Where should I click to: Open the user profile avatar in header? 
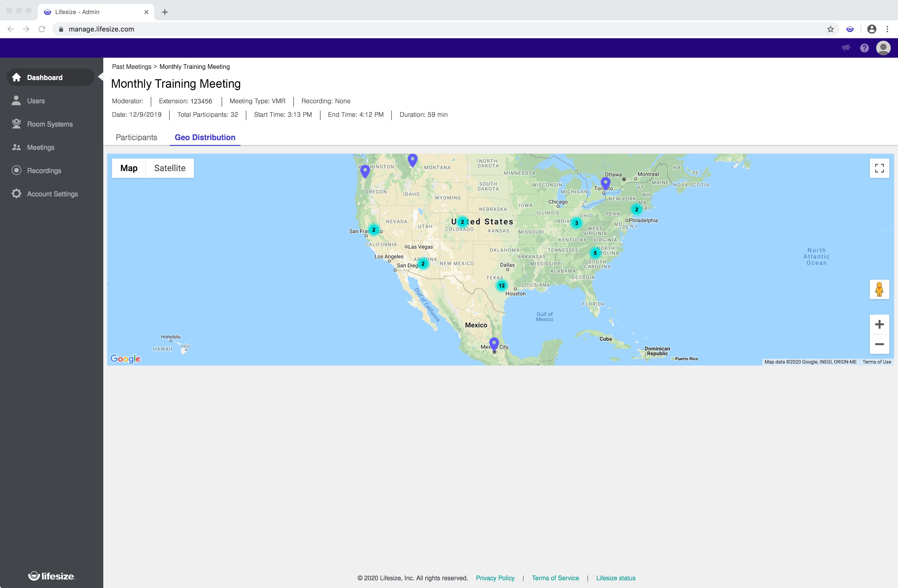point(883,48)
